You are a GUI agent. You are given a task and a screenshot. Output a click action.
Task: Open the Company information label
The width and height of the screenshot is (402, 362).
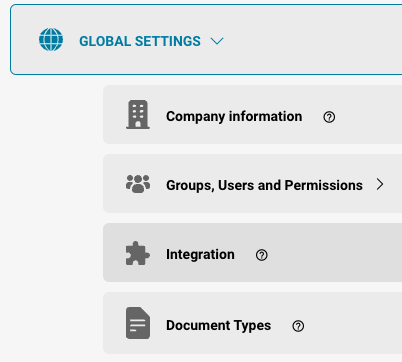[234, 117]
